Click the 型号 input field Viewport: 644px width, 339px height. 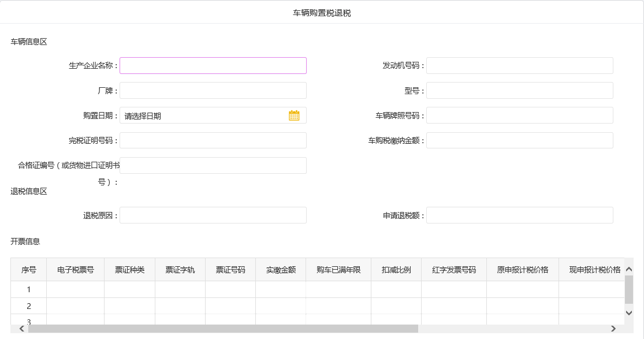point(519,91)
